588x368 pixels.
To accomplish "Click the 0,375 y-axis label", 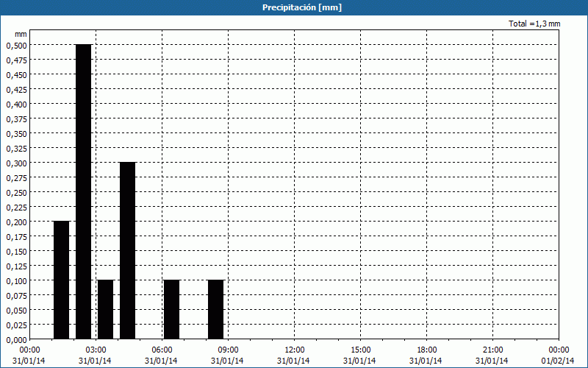I will [16, 118].
